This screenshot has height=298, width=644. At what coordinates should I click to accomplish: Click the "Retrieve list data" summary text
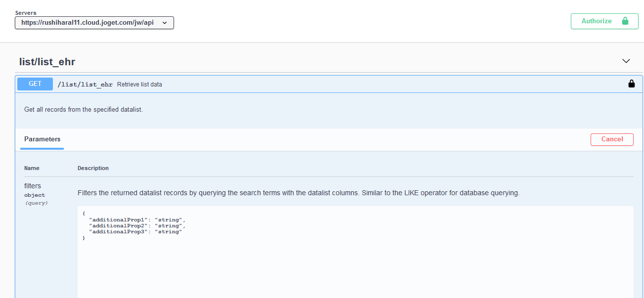click(x=139, y=85)
